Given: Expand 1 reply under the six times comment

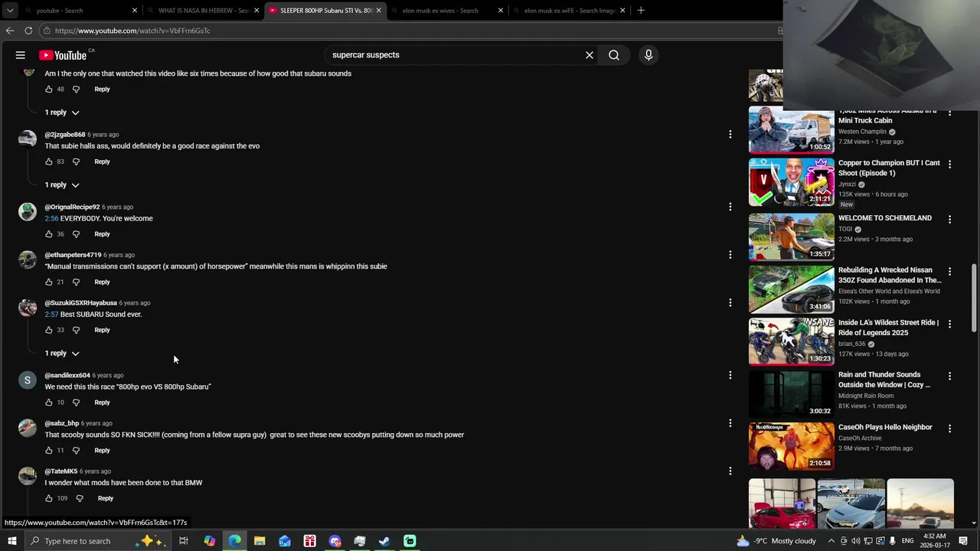Looking at the screenshot, I should (61, 112).
